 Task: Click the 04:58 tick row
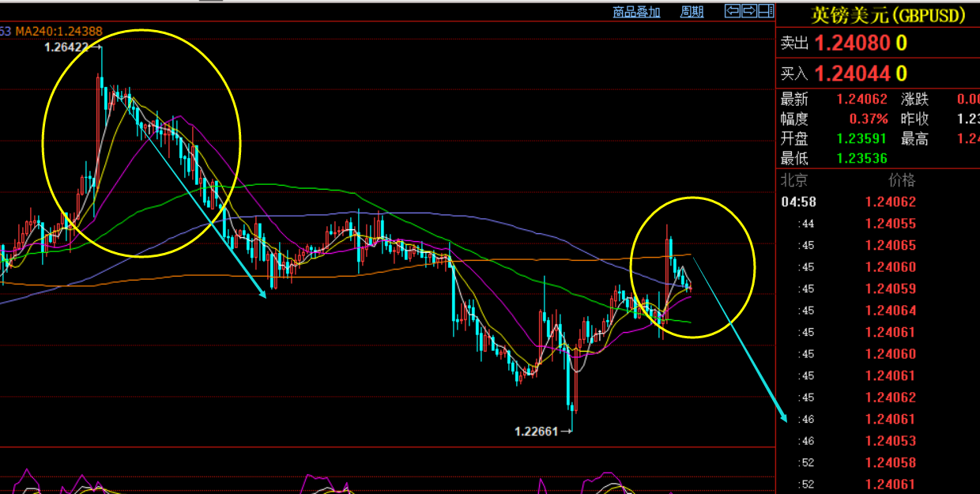click(x=798, y=202)
